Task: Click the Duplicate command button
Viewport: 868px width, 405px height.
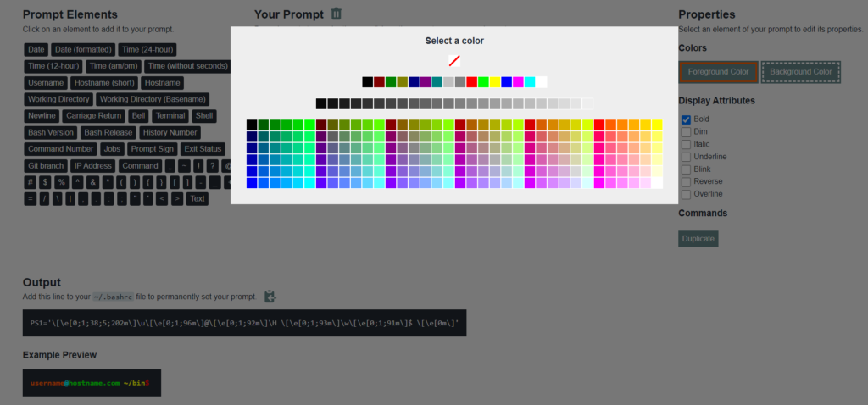Action: [698, 239]
